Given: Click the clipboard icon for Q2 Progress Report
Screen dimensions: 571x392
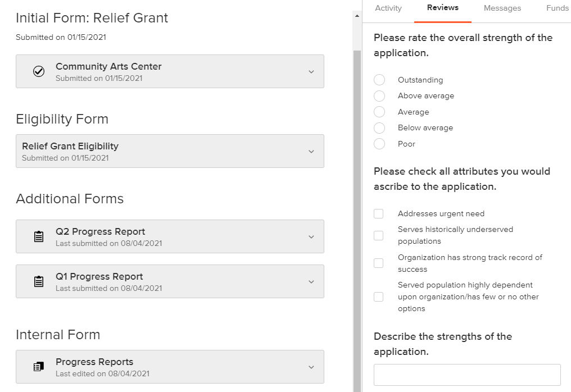Looking at the screenshot, I should point(39,236).
